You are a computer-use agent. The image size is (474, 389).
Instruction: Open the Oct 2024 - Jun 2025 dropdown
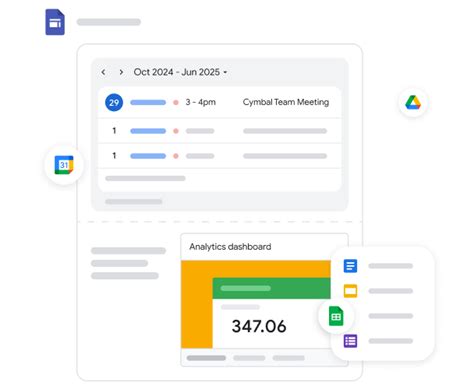point(180,72)
